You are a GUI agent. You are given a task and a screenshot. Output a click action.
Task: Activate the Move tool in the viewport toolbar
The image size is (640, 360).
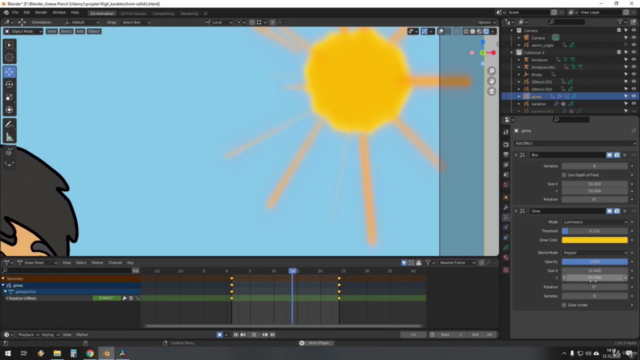pos(9,72)
